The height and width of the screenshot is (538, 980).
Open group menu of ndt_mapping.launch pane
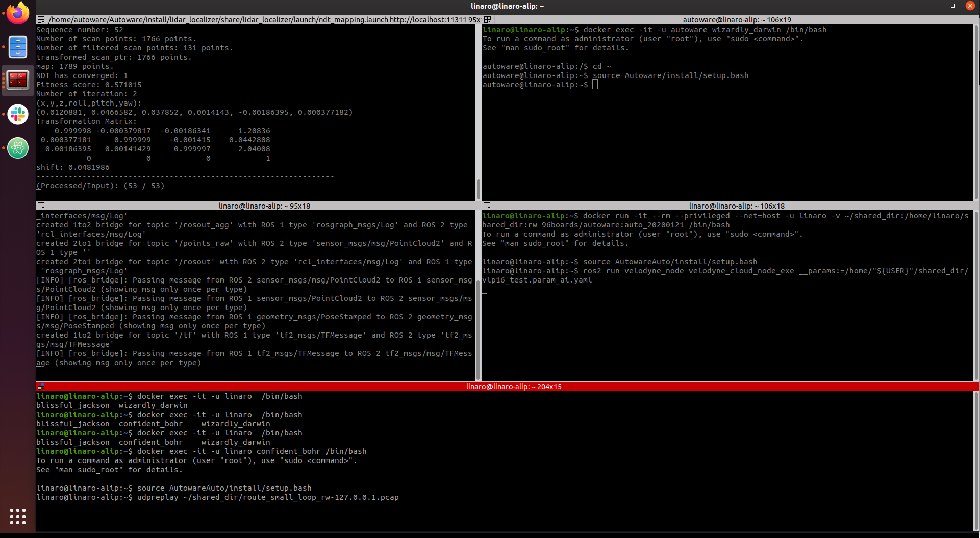point(41,20)
